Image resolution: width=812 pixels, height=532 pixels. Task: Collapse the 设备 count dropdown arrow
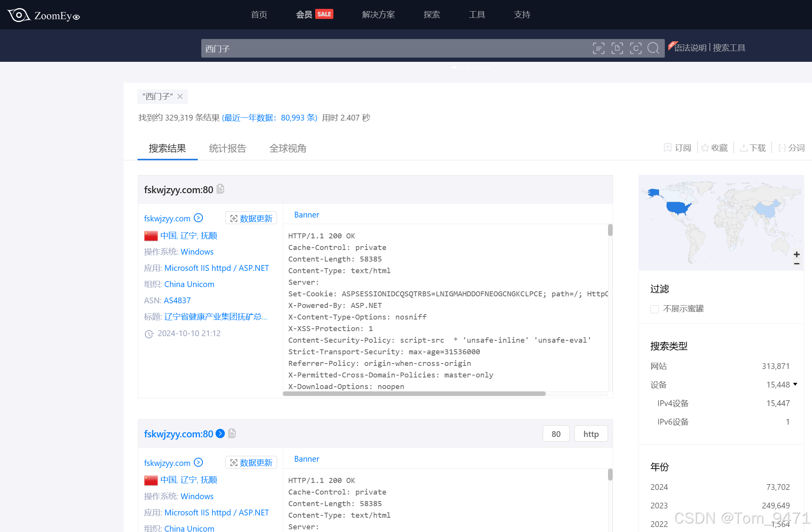coord(795,384)
